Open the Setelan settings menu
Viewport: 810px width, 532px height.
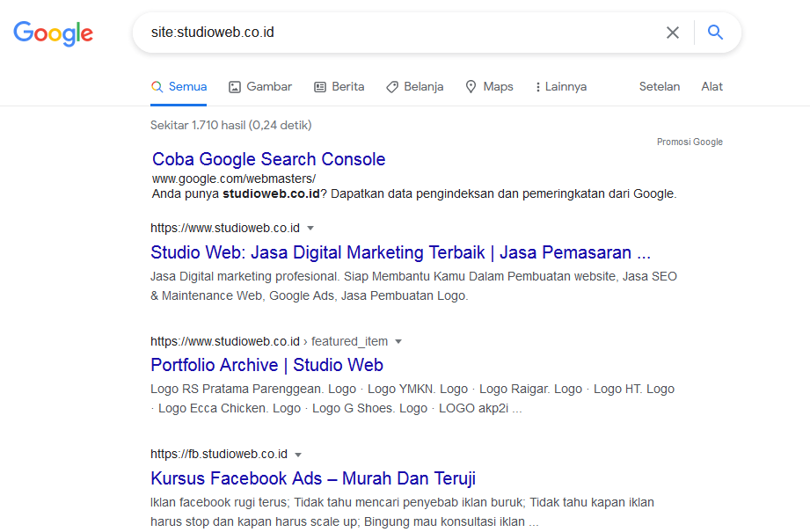pyautogui.click(x=659, y=87)
